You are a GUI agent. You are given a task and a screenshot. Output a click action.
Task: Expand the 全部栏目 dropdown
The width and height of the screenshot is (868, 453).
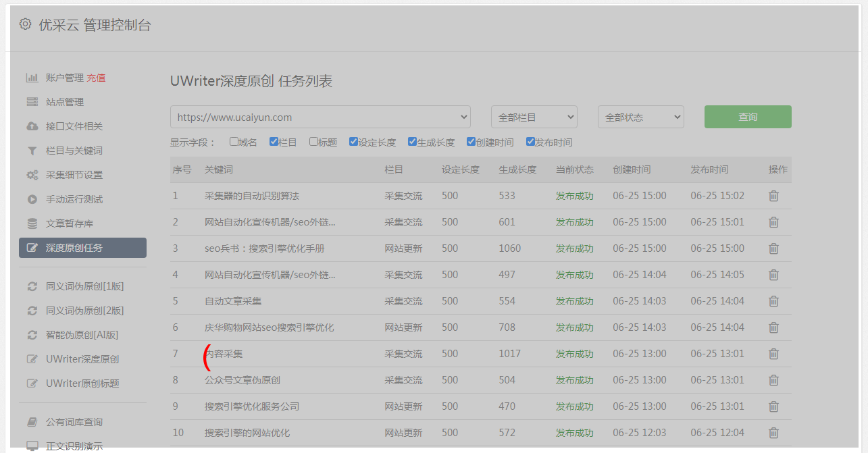534,117
